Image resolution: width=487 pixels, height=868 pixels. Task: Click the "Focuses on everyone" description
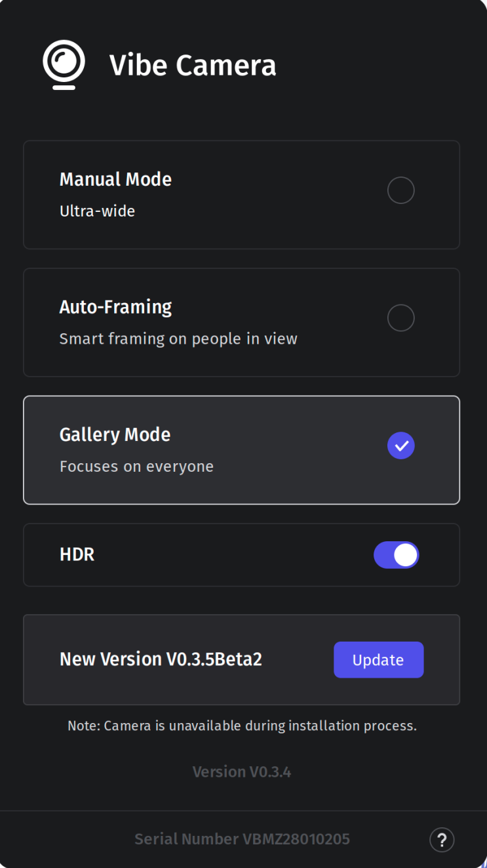[136, 466]
